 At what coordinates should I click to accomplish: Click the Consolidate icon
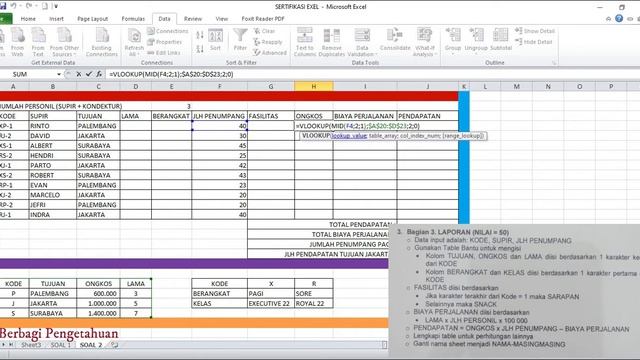coord(395,40)
